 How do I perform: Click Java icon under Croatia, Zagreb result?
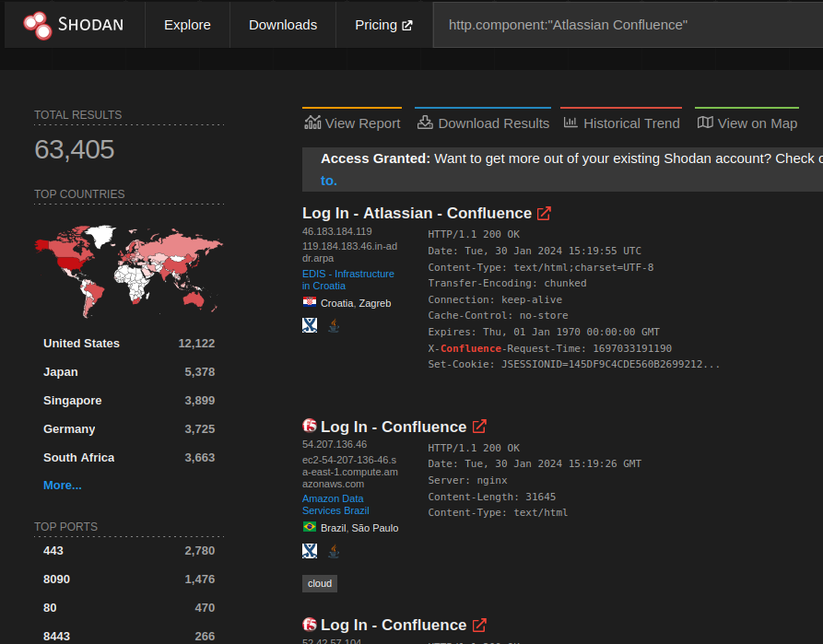[334, 324]
